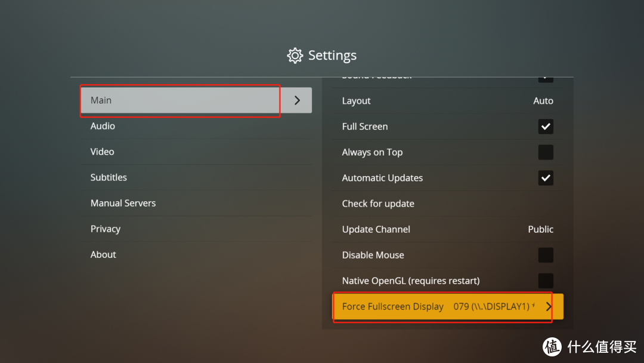Disable the Automatic Updates checkbox
644x363 pixels.
point(546,178)
